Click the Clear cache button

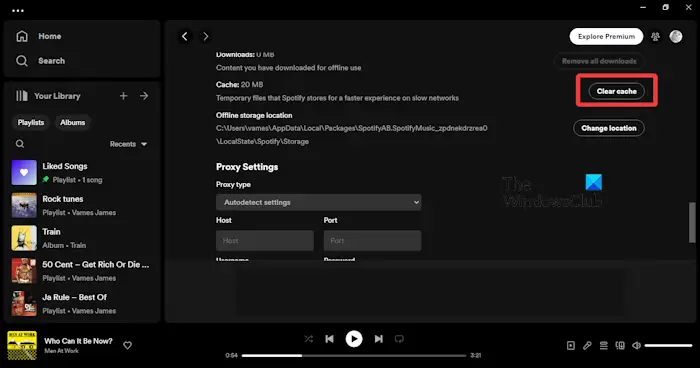click(x=617, y=91)
